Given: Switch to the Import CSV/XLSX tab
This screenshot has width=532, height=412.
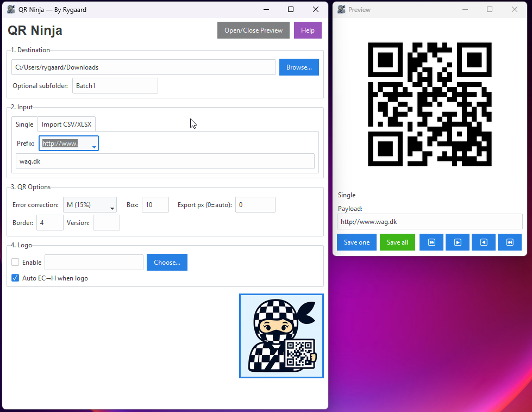Looking at the screenshot, I should (x=66, y=124).
